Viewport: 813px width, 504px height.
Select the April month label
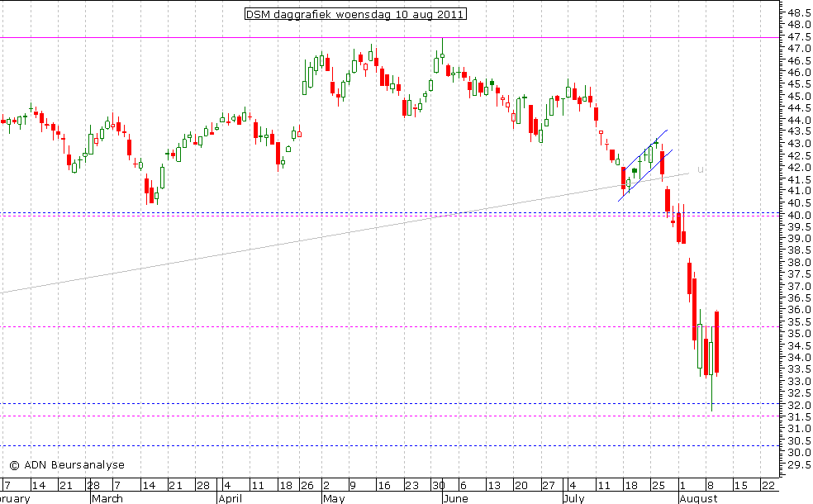pyautogui.click(x=231, y=498)
